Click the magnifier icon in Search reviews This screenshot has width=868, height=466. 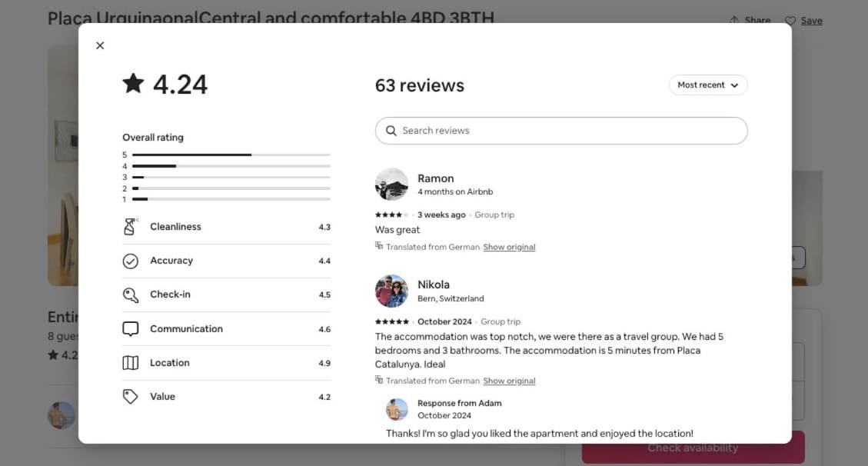pos(391,131)
